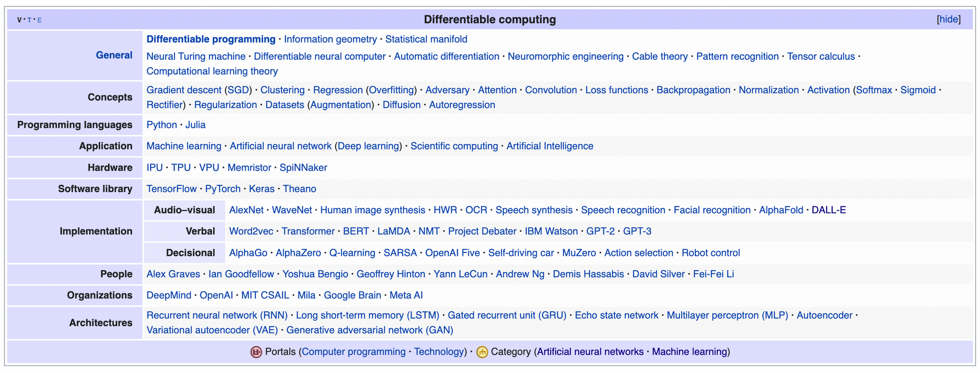Image resolution: width=980 pixels, height=373 pixels.
Task: Click the Backpropagation concept link
Action: [693, 90]
